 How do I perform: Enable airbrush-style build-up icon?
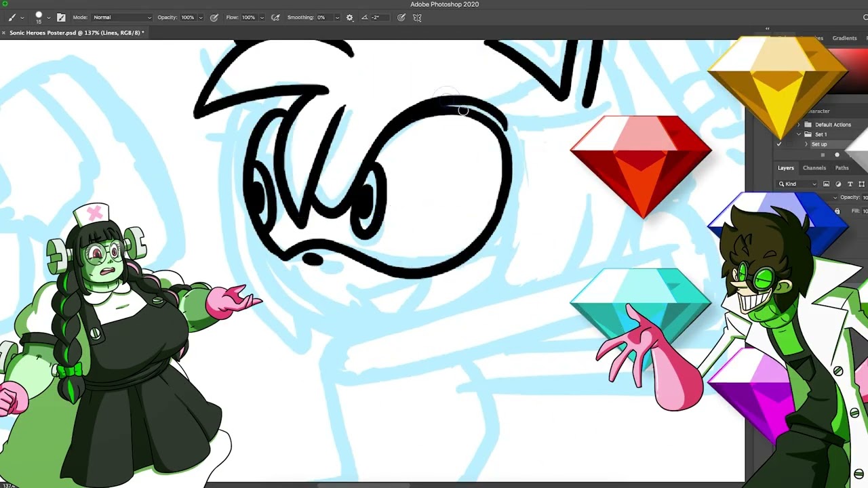coord(275,18)
